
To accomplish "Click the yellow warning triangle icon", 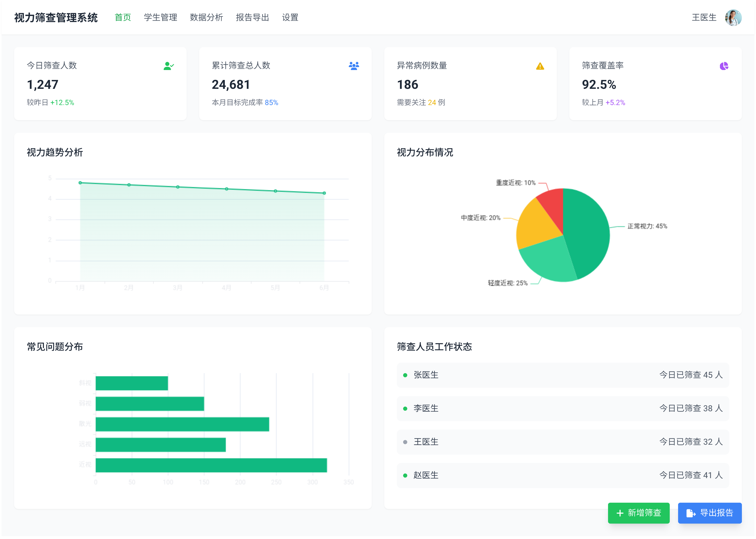I will pos(540,66).
